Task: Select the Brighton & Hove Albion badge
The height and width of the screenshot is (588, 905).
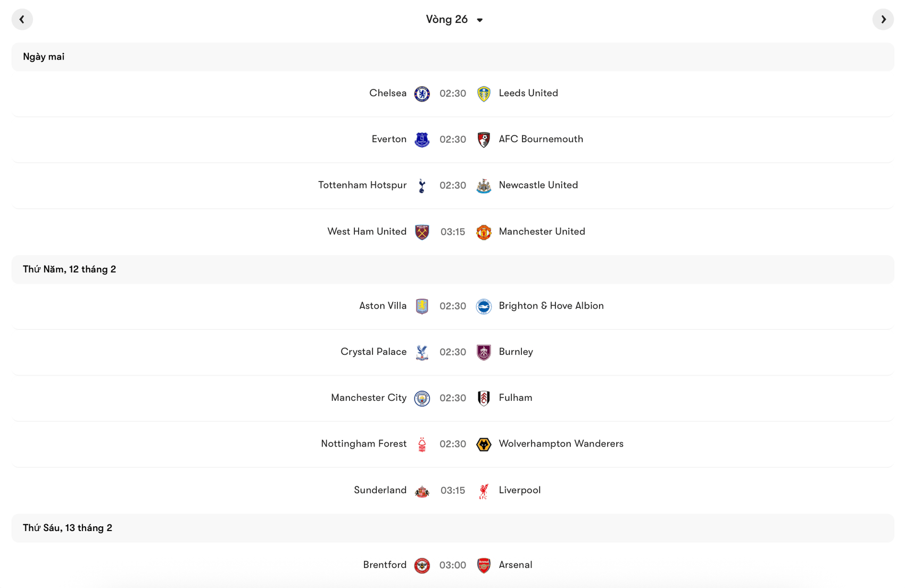Action: coord(484,306)
